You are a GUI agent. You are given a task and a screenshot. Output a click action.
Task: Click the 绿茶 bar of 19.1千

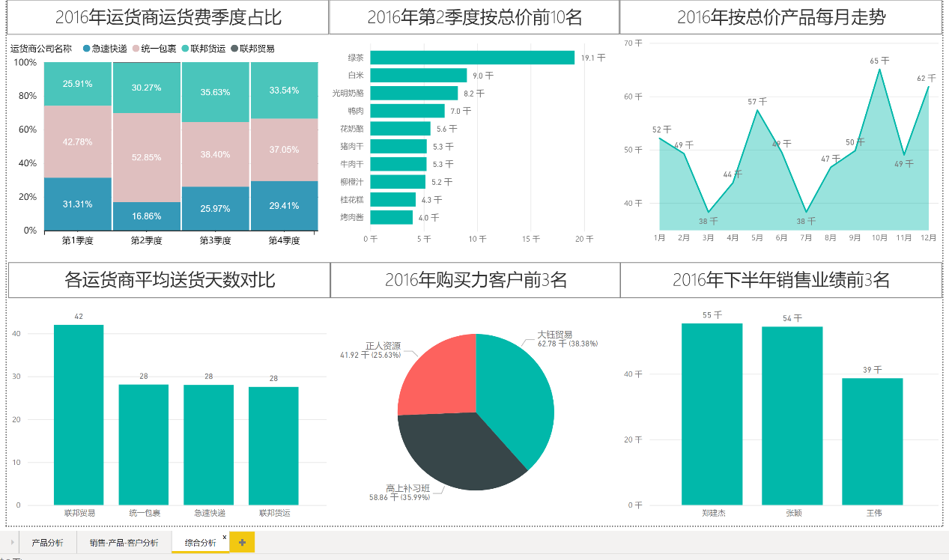tap(472, 58)
